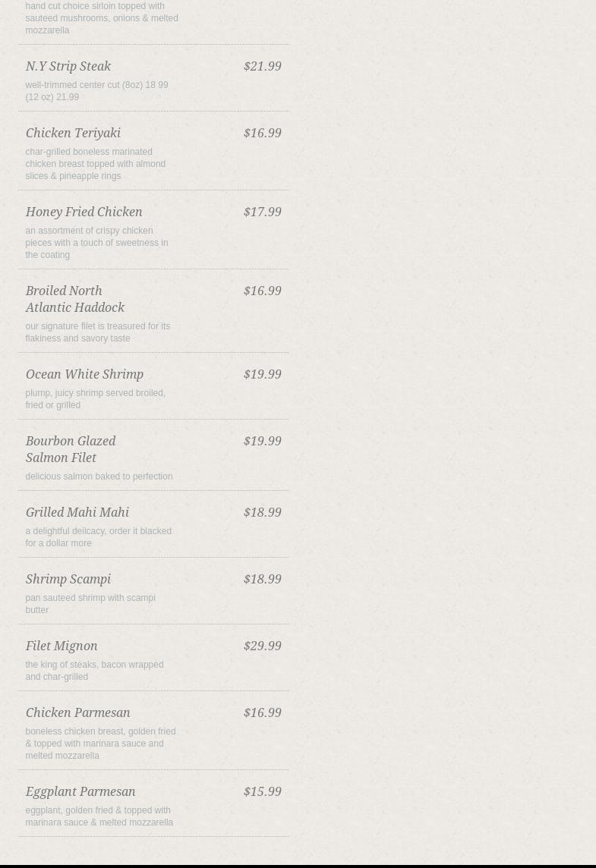596x868 pixels.
Task: Select the $17.99 Honey Fried Chicken price
Action: 263,212
